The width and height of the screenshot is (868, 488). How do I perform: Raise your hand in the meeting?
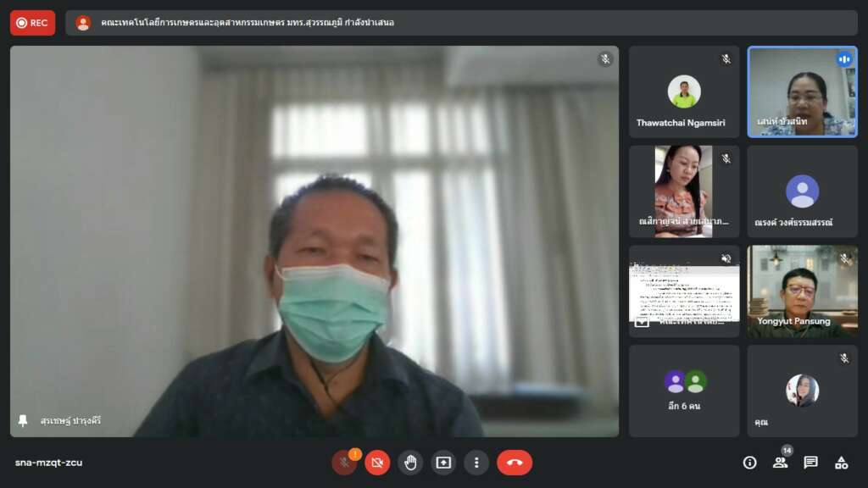(410, 462)
